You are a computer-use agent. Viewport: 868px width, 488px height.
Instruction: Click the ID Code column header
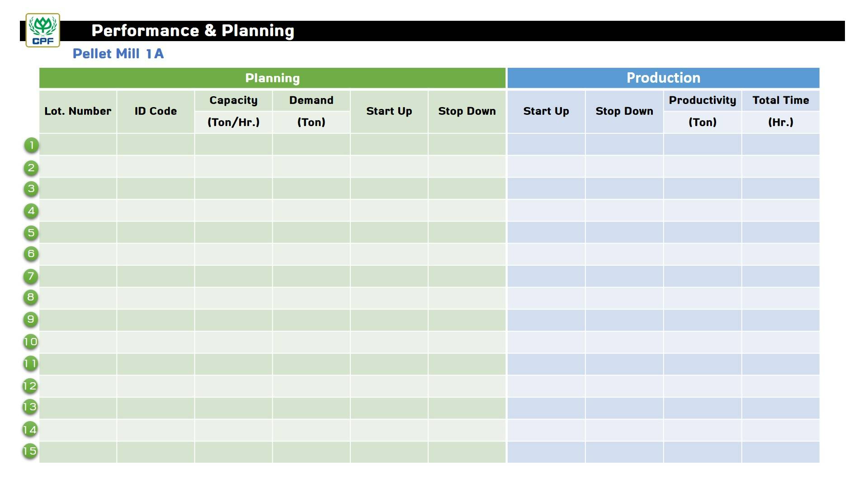click(156, 111)
